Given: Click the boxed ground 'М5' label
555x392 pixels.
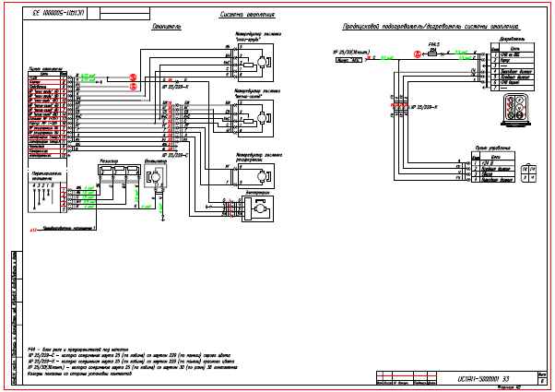Looking at the screenshot, I should 348,60.
